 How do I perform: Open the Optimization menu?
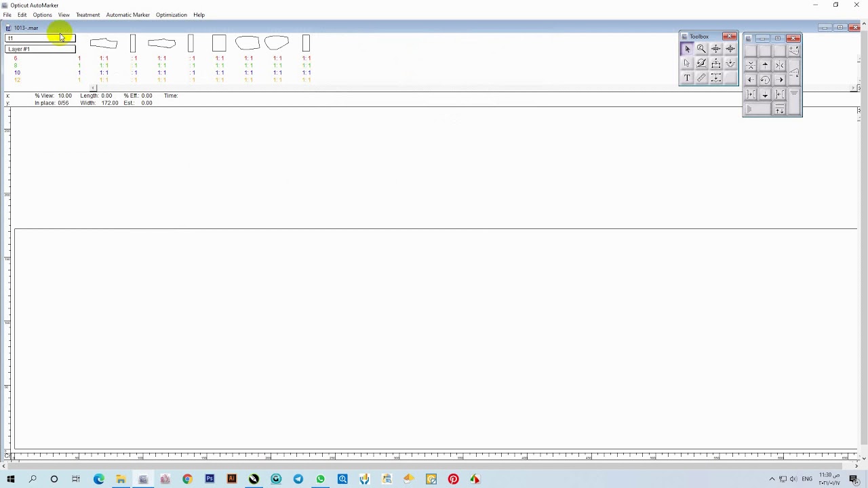click(171, 15)
